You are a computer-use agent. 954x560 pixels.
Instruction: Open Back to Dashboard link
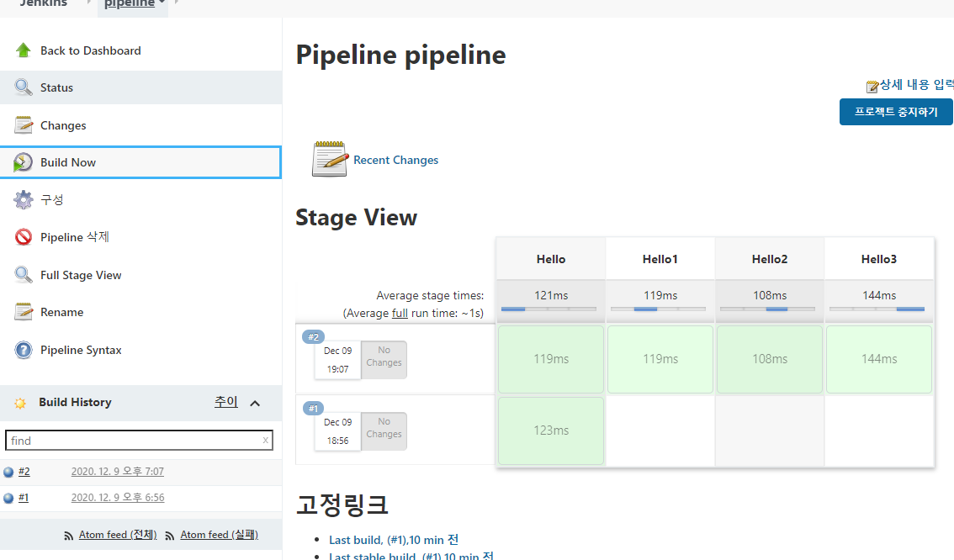[x=91, y=50]
